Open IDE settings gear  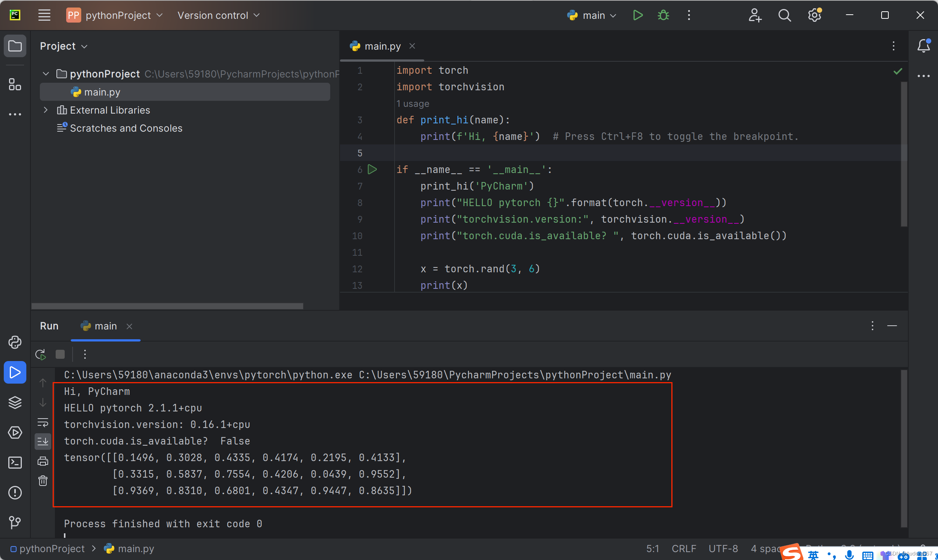815,15
